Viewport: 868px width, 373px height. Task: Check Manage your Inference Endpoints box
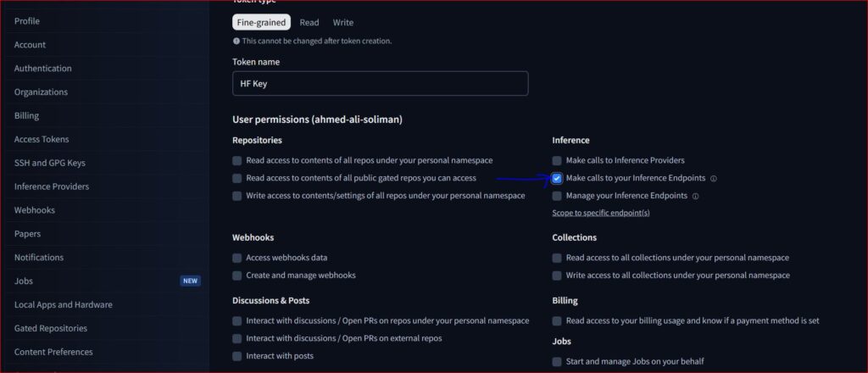(x=557, y=196)
